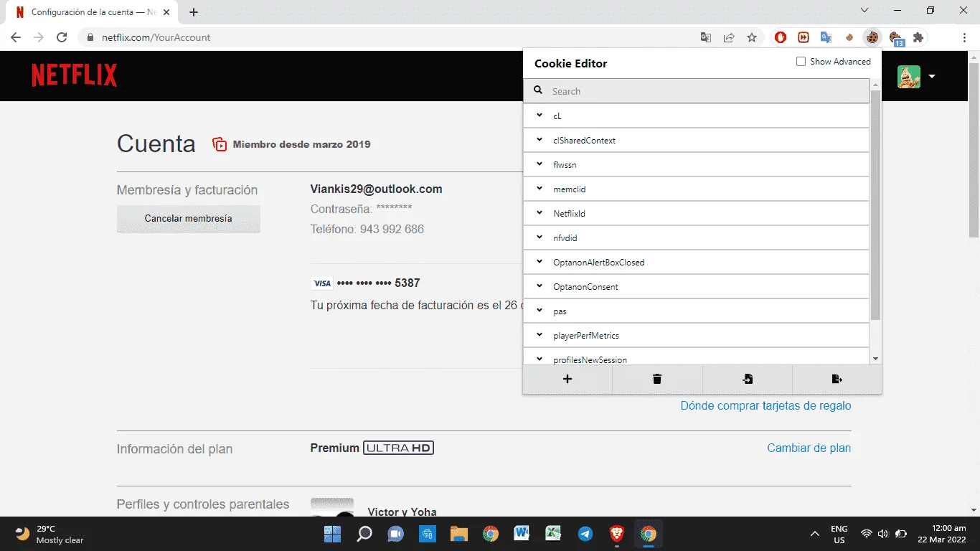The height and width of the screenshot is (551, 980).
Task: Show hidden system tray icons
Action: tap(814, 534)
